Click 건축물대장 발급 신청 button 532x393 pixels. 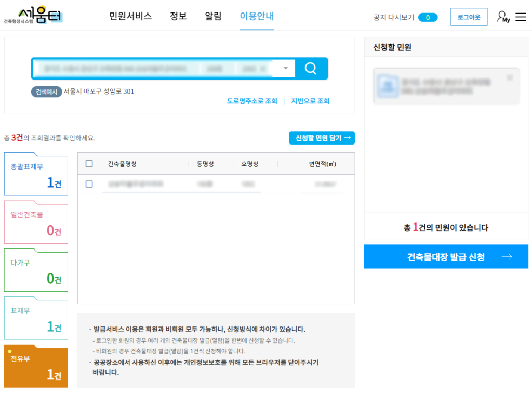tap(446, 257)
